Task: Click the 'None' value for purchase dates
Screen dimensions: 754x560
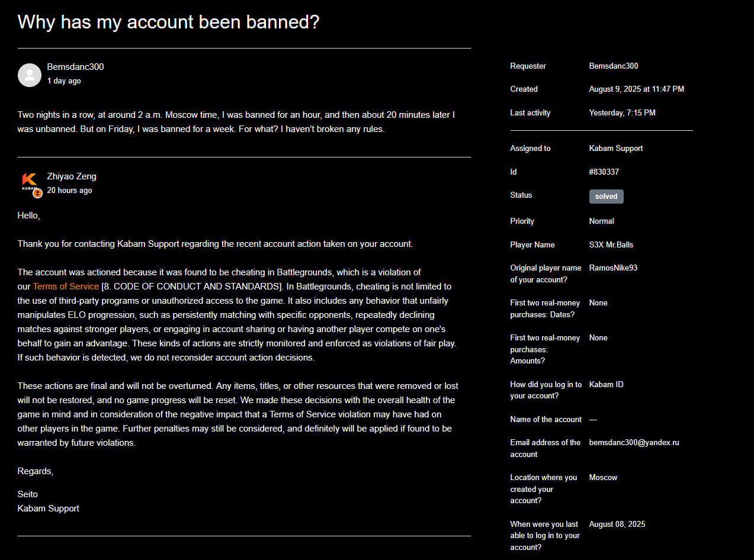Action: (598, 303)
